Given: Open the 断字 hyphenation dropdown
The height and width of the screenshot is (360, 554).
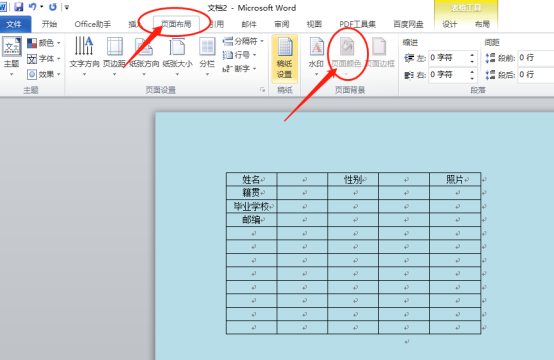Looking at the screenshot, I should click(x=239, y=69).
